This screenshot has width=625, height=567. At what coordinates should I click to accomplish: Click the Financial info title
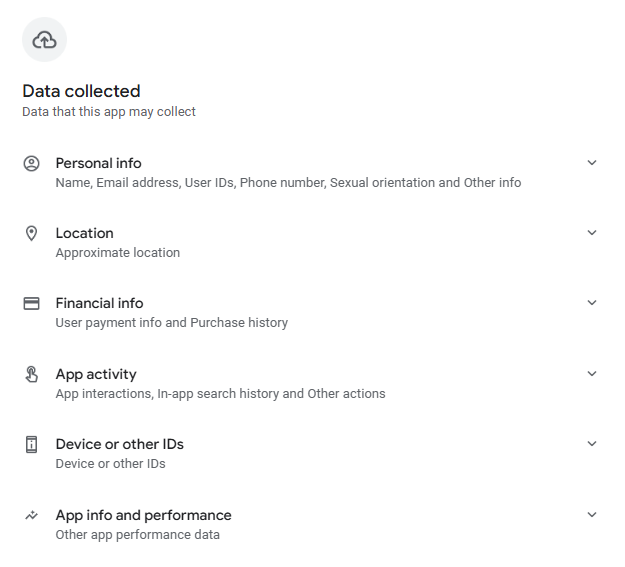click(99, 303)
